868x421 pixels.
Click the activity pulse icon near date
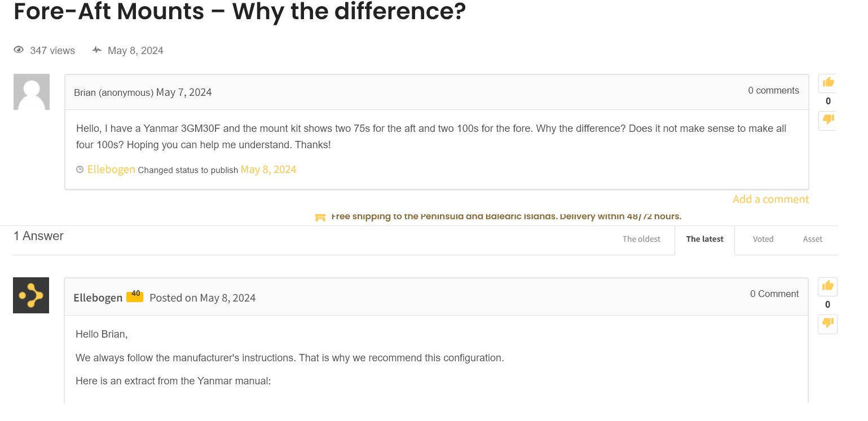click(x=97, y=50)
